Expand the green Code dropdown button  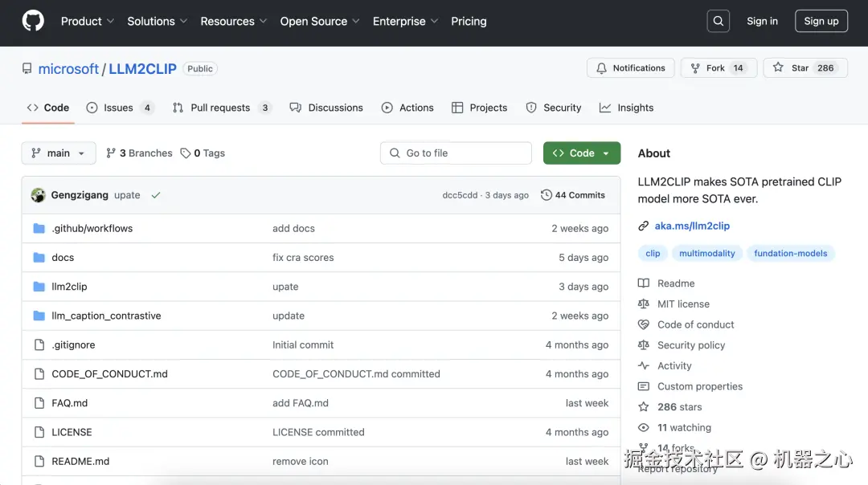coord(582,153)
